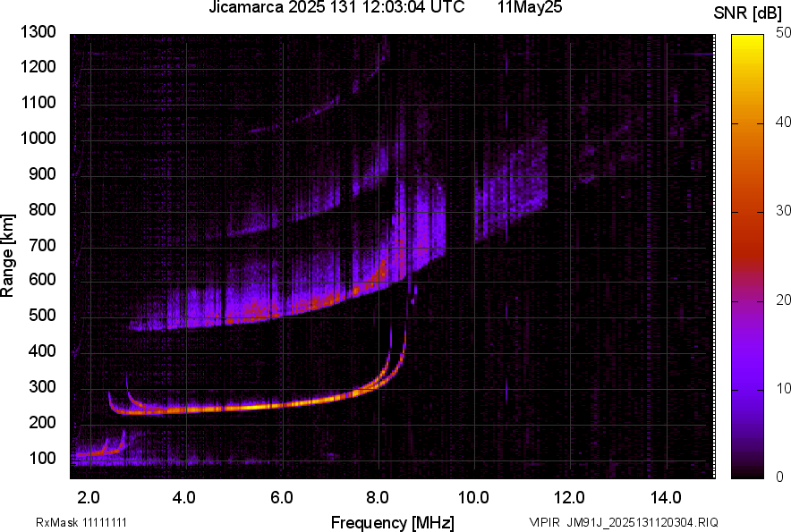Click the colorbar tick value '40'
This screenshot has width=791, height=532.
pyautogui.click(x=783, y=122)
